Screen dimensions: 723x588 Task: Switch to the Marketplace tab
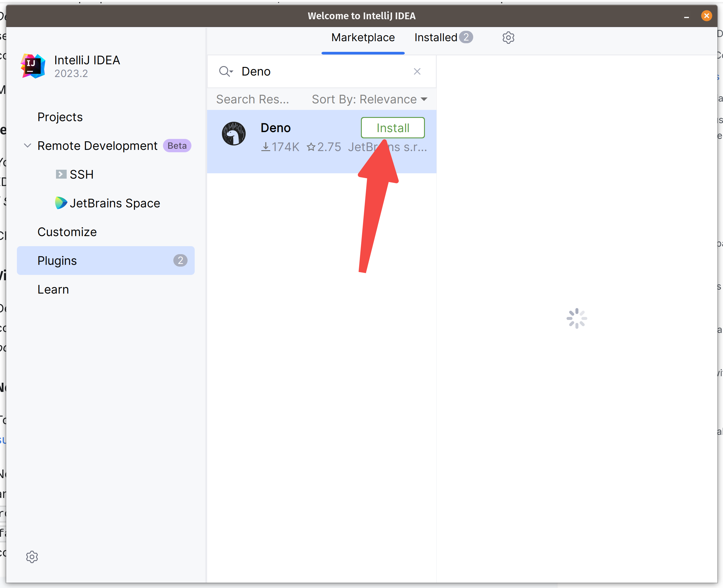tap(363, 38)
